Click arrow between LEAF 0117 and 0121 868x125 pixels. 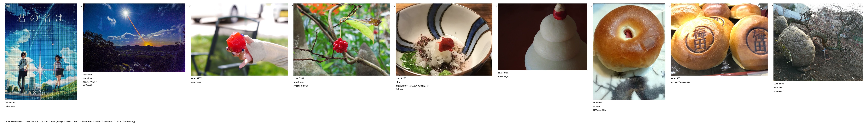[x=80, y=6]
